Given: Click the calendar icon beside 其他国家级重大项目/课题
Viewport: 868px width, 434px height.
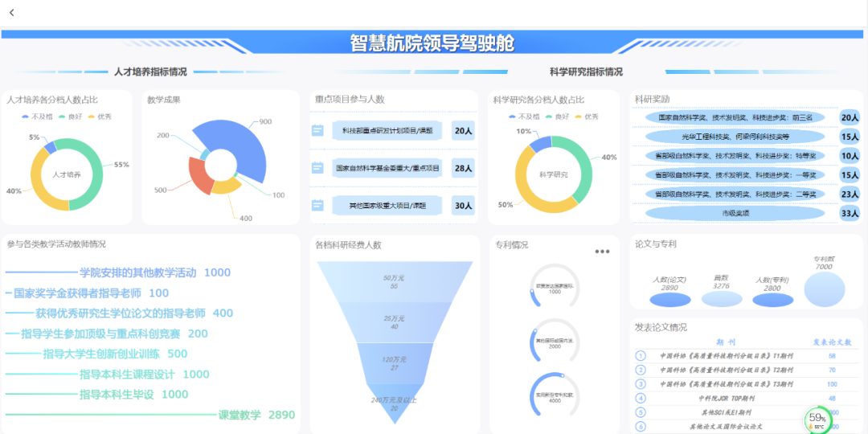Looking at the screenshot, I should [x=317, y=206].
